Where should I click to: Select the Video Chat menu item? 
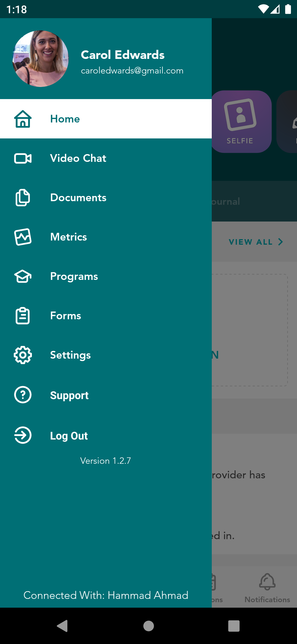(106, 158)
